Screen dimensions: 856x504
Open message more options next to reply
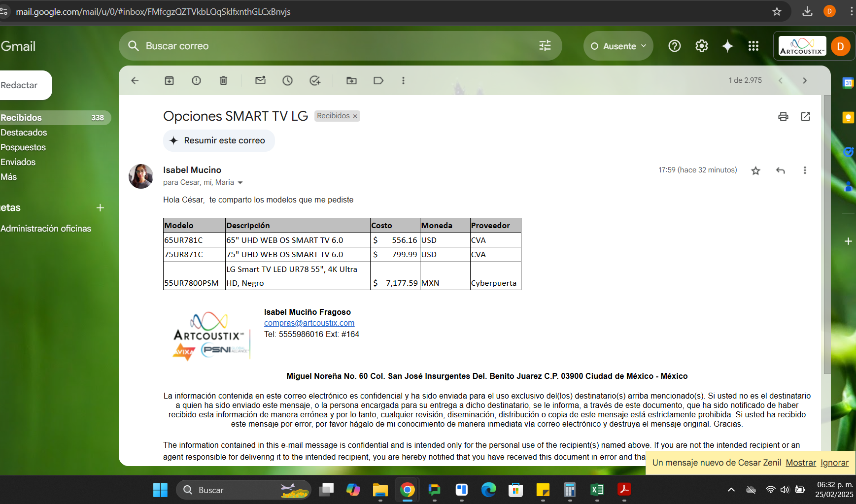tap(805, 170)
